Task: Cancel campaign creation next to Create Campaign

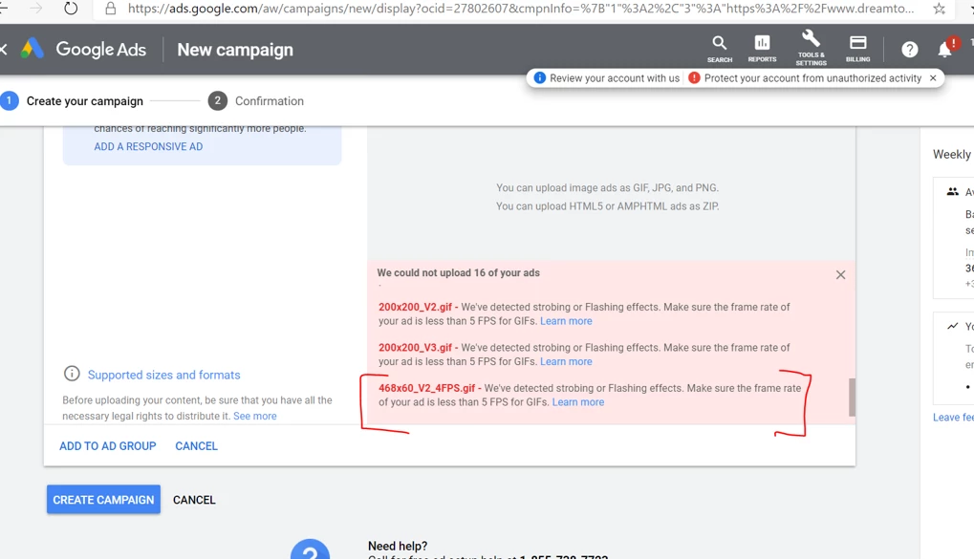Action: tap(194, 500)
